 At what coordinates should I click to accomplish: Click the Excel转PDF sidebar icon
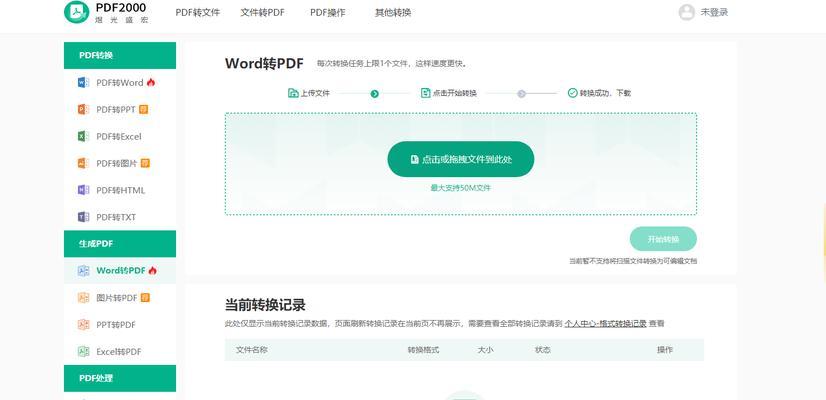click(83, 351)
